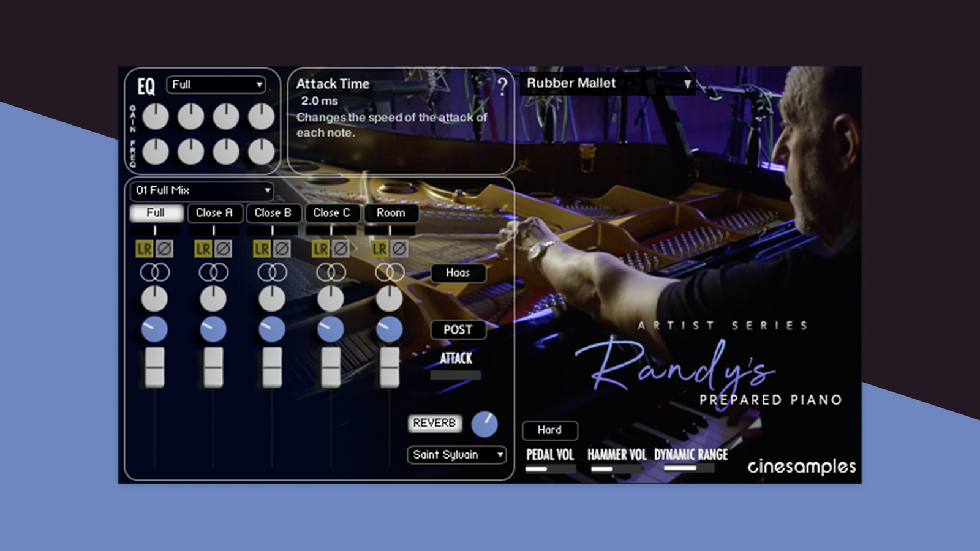Click the Close A pan slider
The width and height of the screenshot is (980, 551).
[213, 230]
